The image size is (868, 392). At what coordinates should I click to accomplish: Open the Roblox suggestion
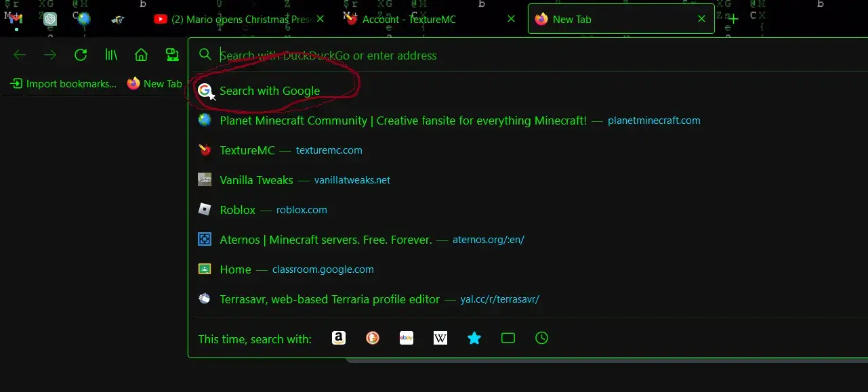click(x=529, y=210)
